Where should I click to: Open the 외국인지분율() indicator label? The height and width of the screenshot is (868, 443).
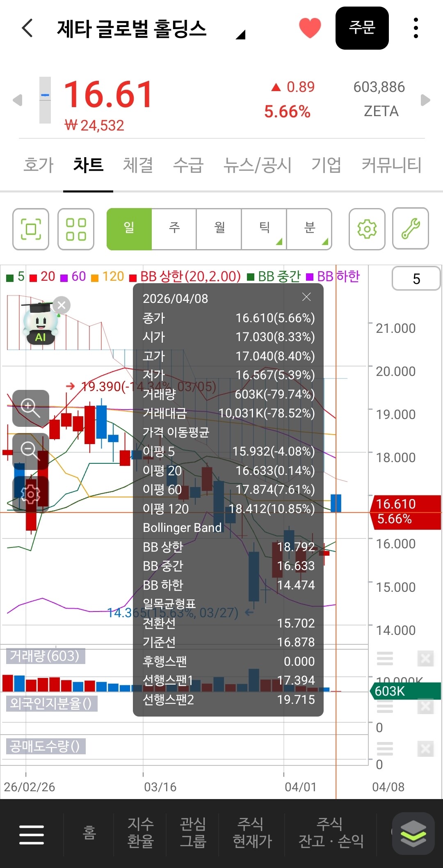[x=51, y=703]
